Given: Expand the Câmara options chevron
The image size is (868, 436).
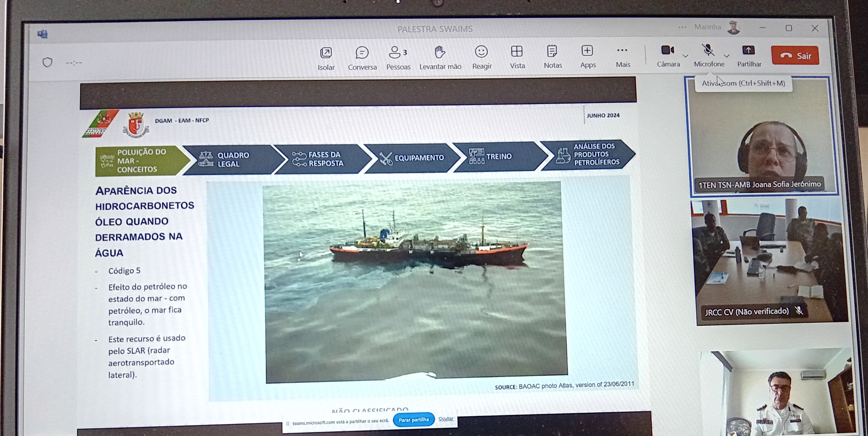Looking at the screenshot, I should tap(685, 56).
